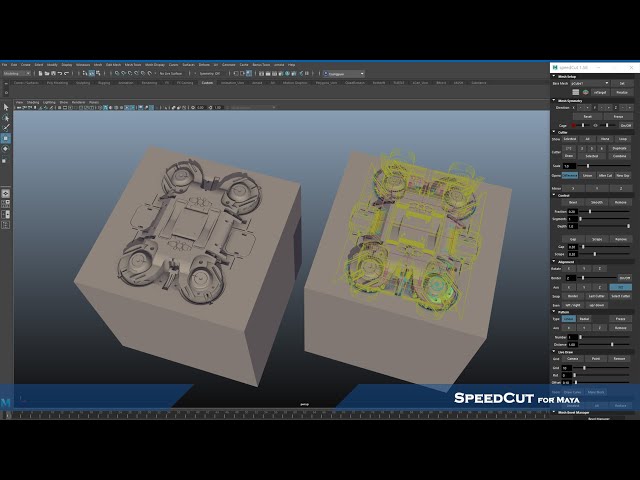Click the Bevel button in Control
This screenshot has height=480, width=640.
tap(573, 202)
